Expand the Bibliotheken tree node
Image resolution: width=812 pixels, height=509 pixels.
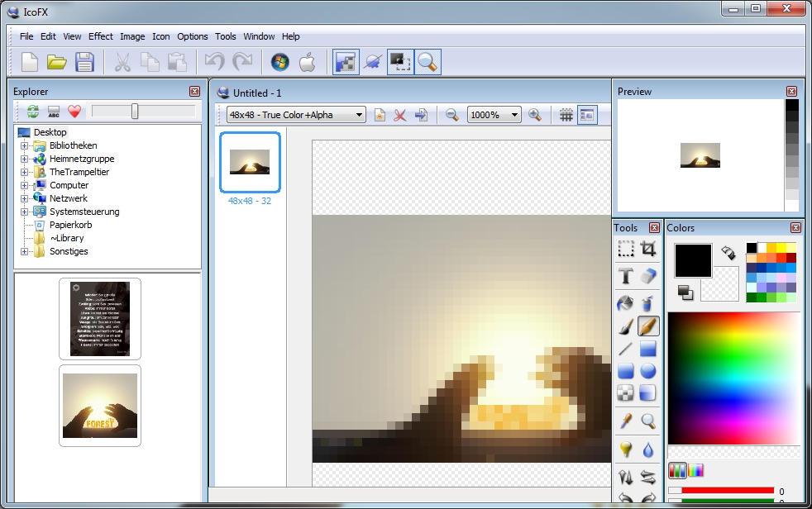point(25,145)
